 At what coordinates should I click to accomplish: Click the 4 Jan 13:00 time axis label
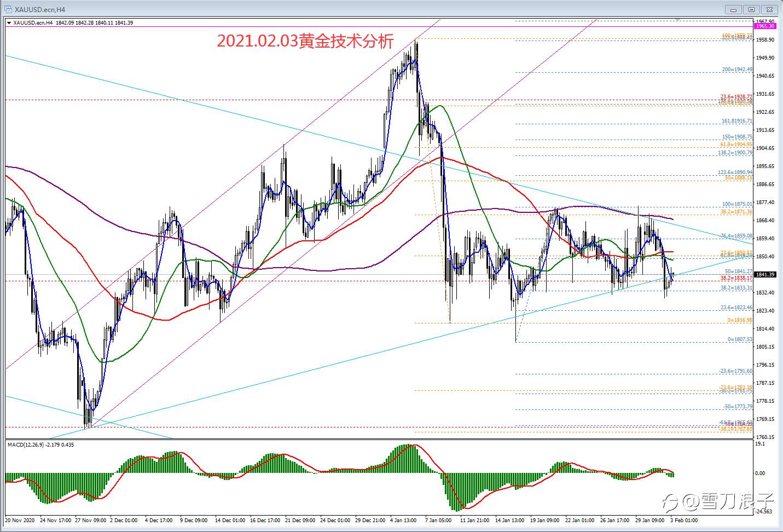(404, 521)
